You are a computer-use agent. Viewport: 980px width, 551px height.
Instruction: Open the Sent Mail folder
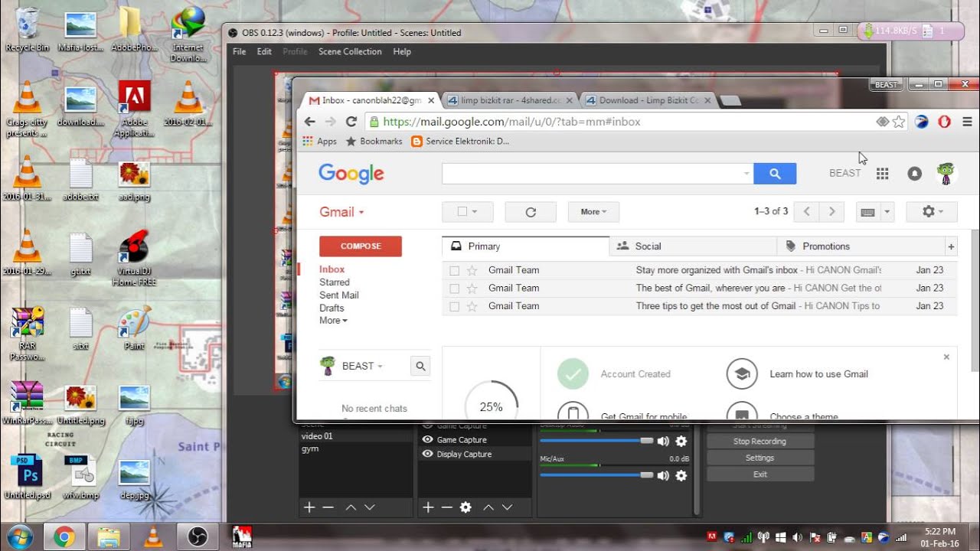(x=339, y=295)
